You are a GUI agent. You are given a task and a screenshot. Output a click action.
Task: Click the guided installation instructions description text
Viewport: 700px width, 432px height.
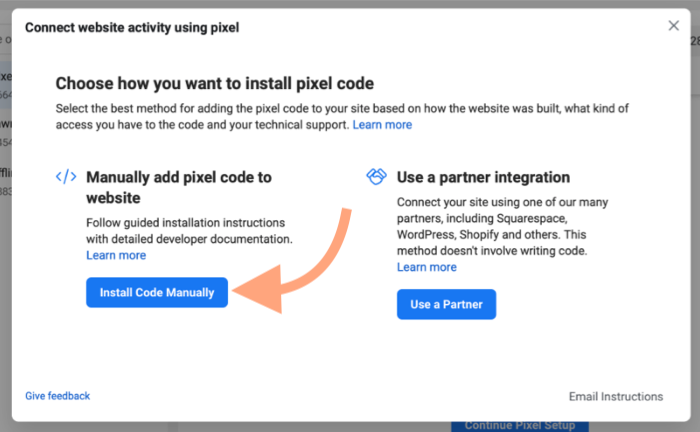[x=189, y=232]
